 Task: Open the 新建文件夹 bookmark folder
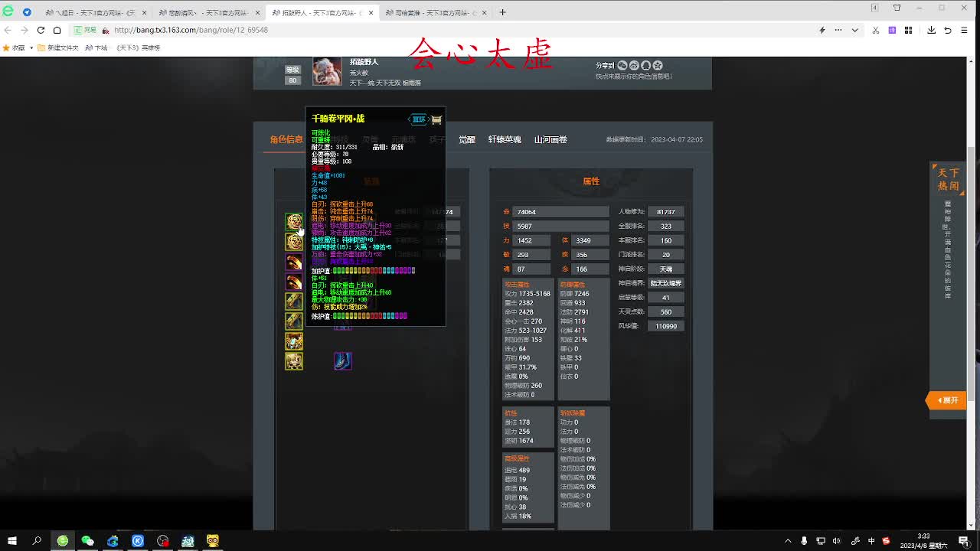pyautogui.click(x=58, y=47)
